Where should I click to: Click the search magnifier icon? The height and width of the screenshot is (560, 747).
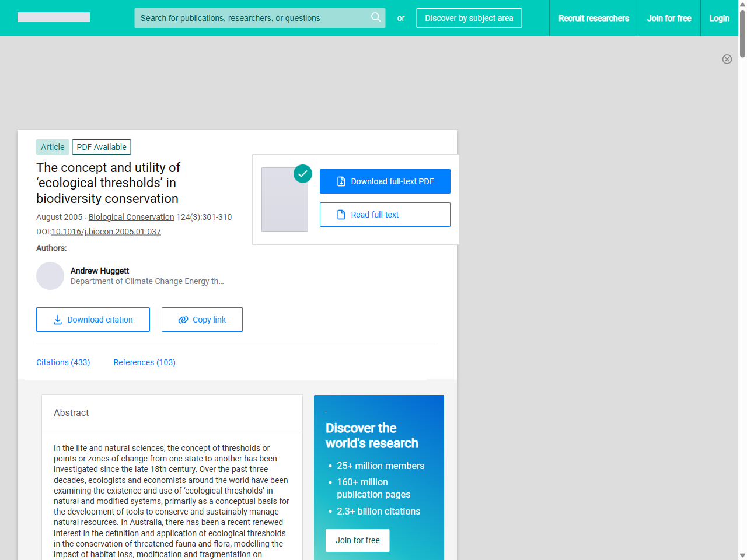(376, 17)
